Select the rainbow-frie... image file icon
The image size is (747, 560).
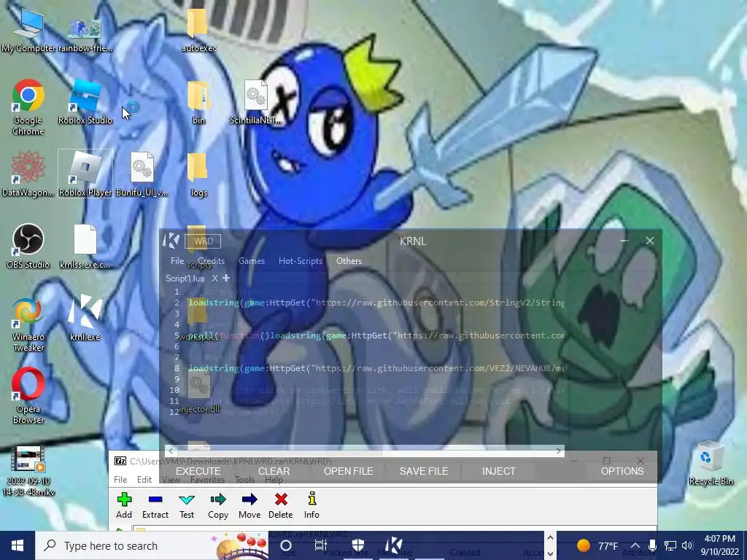(x=85, y=34)
